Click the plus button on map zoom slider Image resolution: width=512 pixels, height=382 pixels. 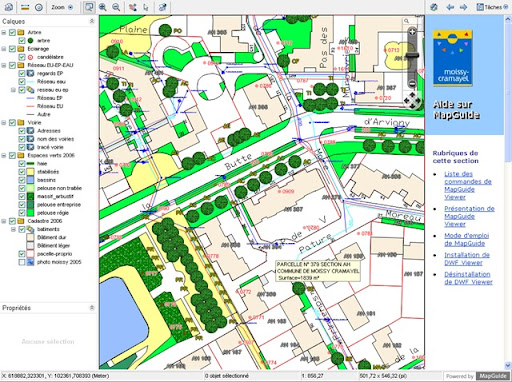pyautogui.click(x=412, y=32)
